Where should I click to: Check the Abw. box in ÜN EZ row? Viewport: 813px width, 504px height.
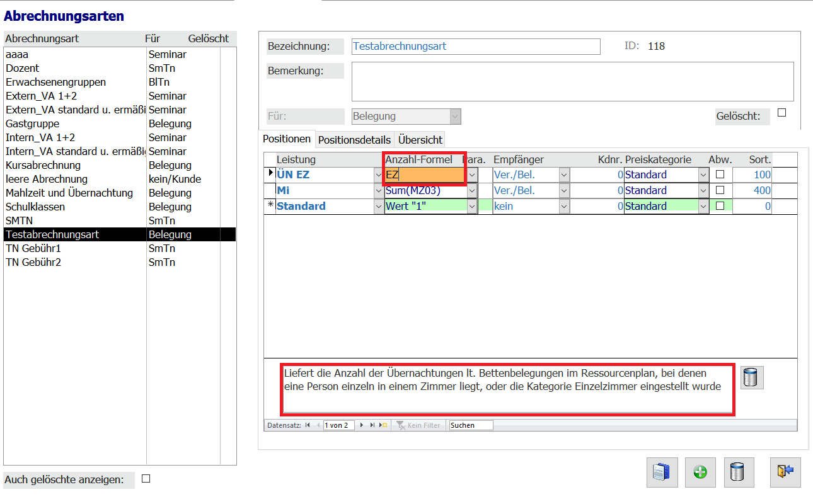(x=719, y=175)
